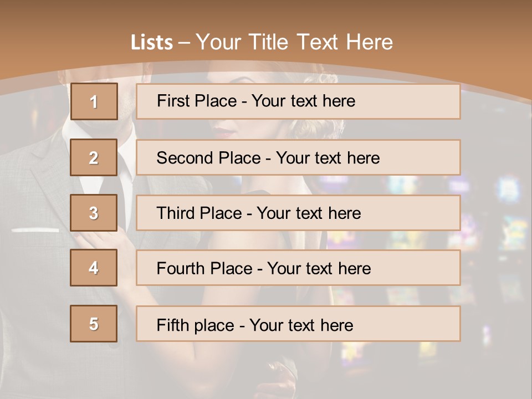This screenshot has width=532, height=399.
Task: Click the bold word Lists in title
Action: pos(152,43)
